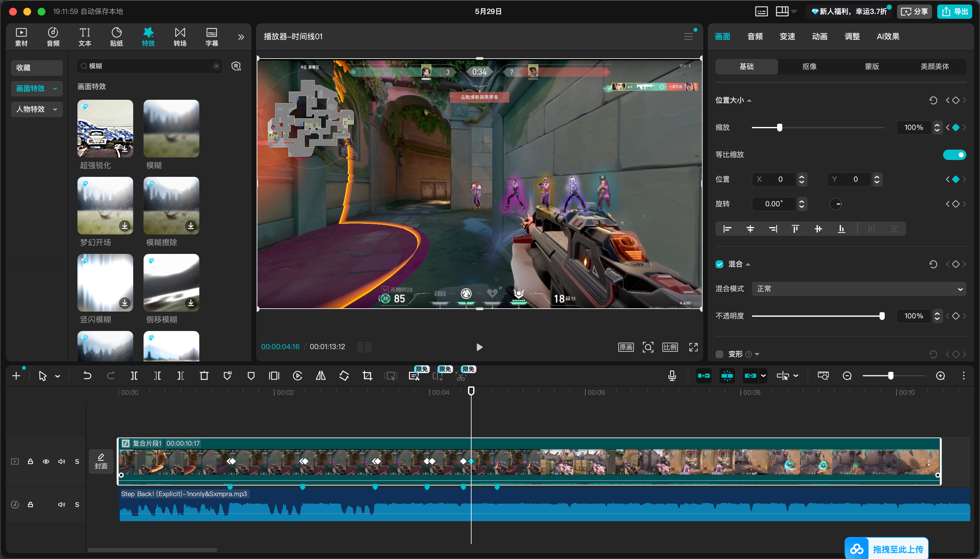
Task: Open the 混合模式 blend mode dropdown
Action: point(858,289)
